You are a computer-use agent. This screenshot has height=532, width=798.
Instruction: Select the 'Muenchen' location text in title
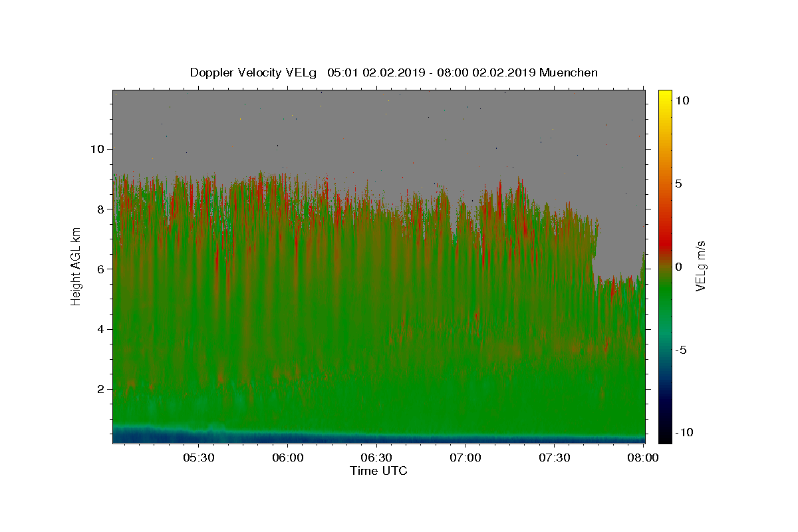569,72
